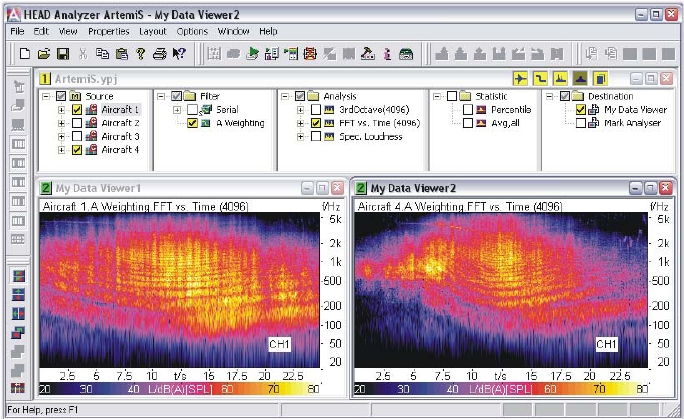The height and width of the screenshot is (419, 684).
Task: Click the Copy icon in toolbar
Action: coord(102,54)
